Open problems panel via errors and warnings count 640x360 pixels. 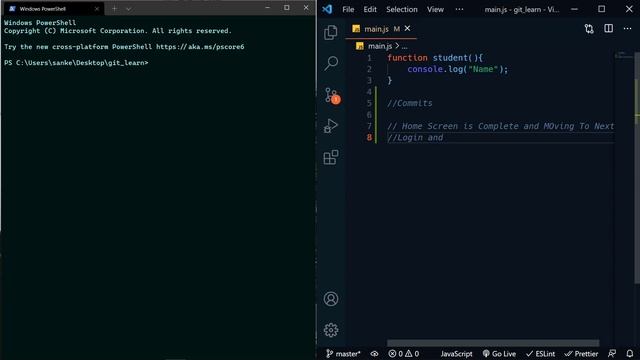[404, 354]
